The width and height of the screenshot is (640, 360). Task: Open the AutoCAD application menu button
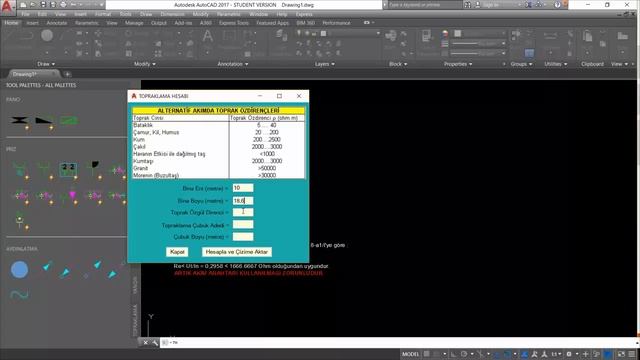coord(8,7)
